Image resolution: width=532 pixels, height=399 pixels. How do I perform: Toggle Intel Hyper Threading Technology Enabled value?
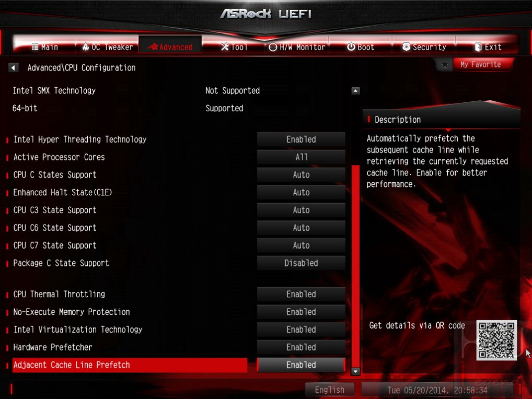[x=301, y=139]
